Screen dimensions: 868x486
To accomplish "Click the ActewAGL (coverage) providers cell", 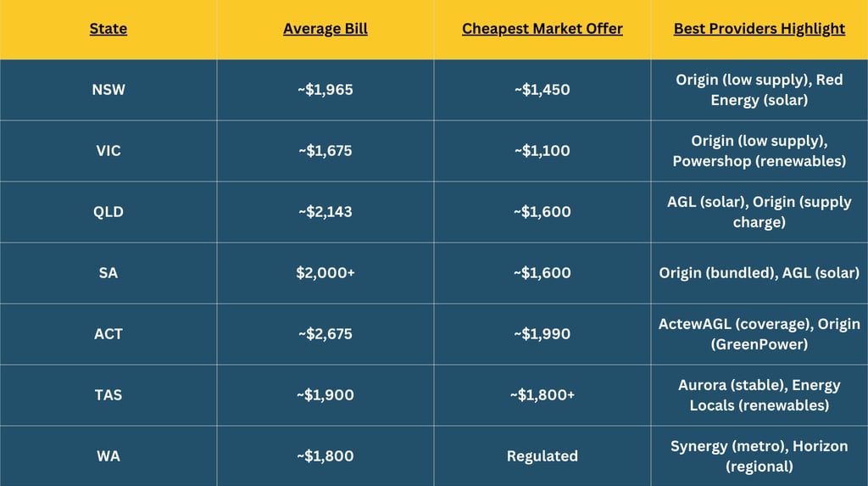I will (759, 333).
